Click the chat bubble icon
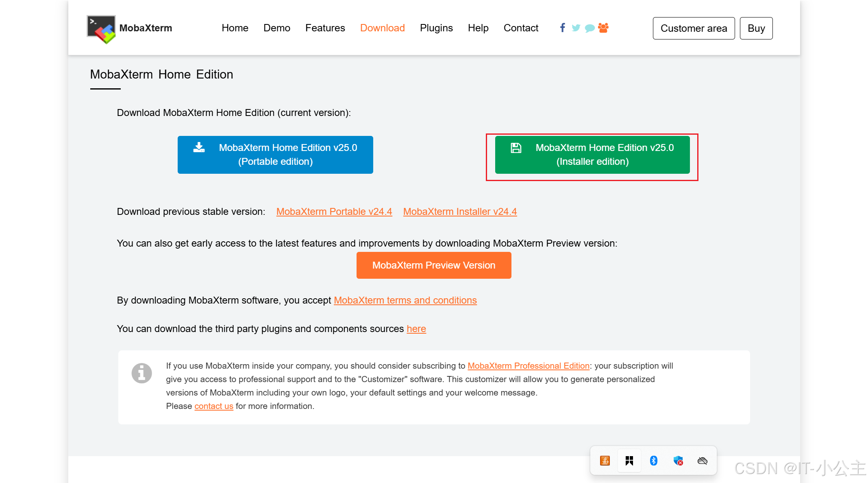Screen dimensions: 868x483 (x=590, y=28)
